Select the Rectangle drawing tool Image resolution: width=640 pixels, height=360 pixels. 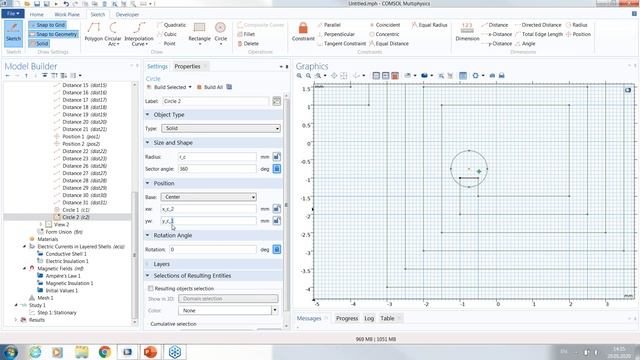[199, 33]
